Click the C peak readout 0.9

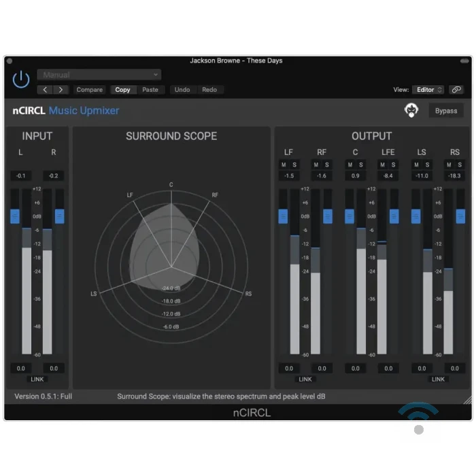pos(355,175)
